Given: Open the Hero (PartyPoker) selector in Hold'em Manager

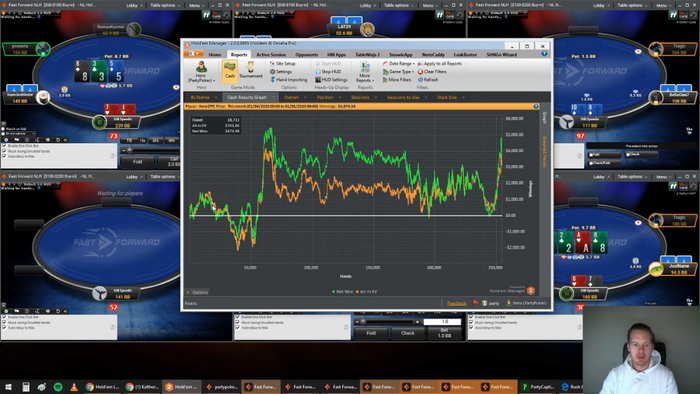Looking at the screenshot, I should point(201,72).
